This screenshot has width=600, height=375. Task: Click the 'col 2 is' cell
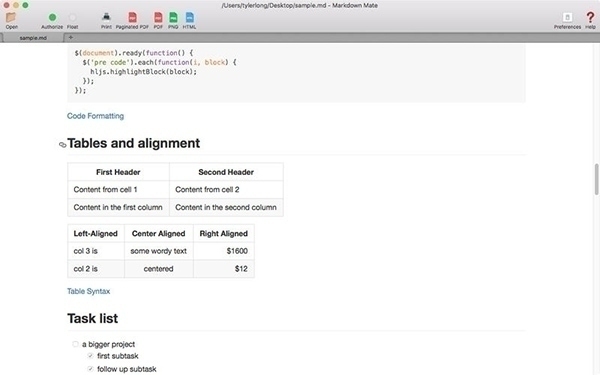pos(96,269)
